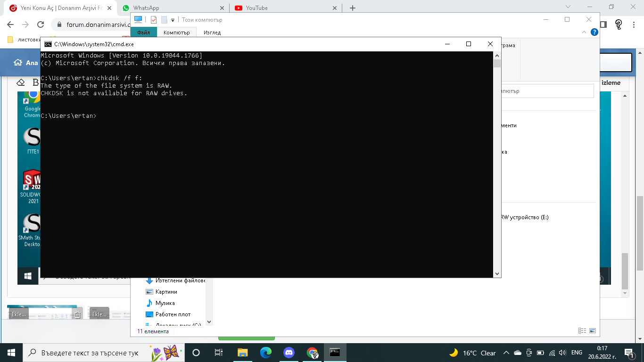Switch Explorer to details view

coord(582,331)
